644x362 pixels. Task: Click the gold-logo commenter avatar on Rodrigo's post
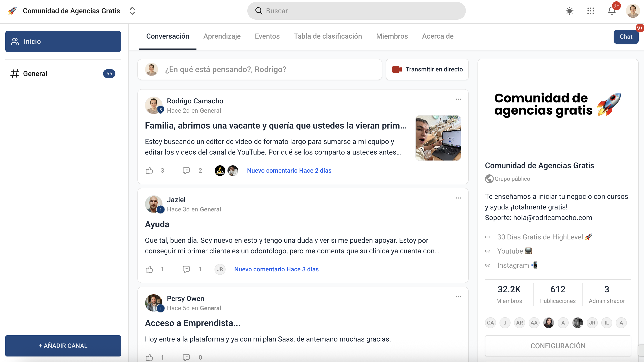tap(220, 171)
